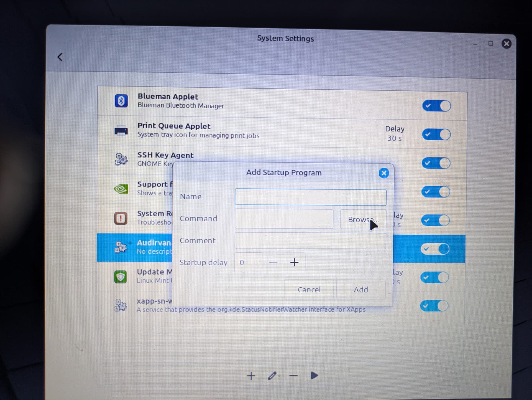
Task: Select the SSH Key Agent row text
Action: 165,155
